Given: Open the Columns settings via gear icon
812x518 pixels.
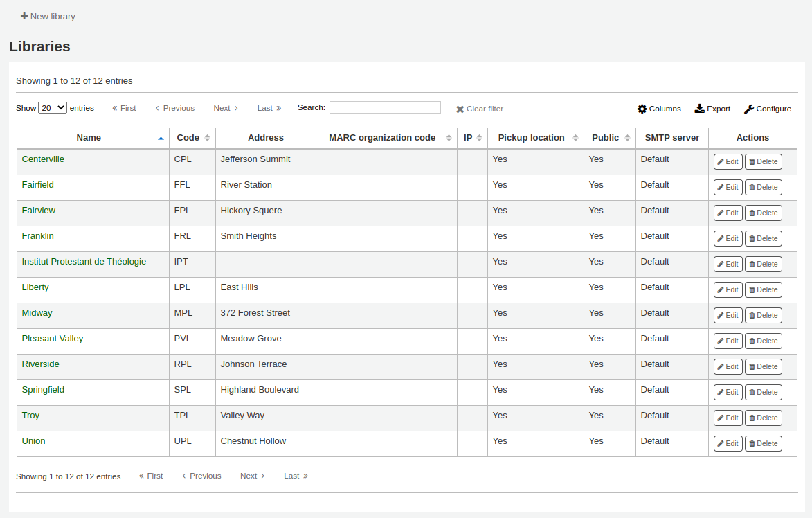Looking at the screenshot, I should pos(642,109).
